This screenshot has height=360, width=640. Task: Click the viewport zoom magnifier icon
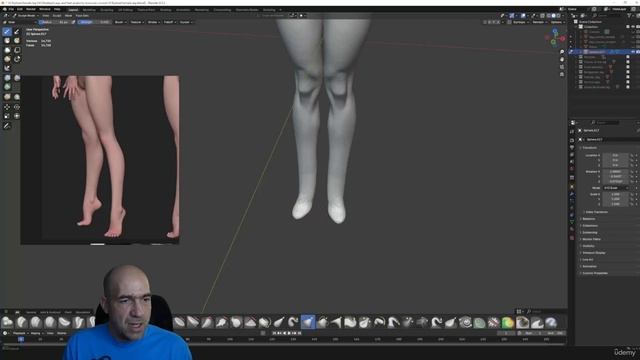pos(562,52)
